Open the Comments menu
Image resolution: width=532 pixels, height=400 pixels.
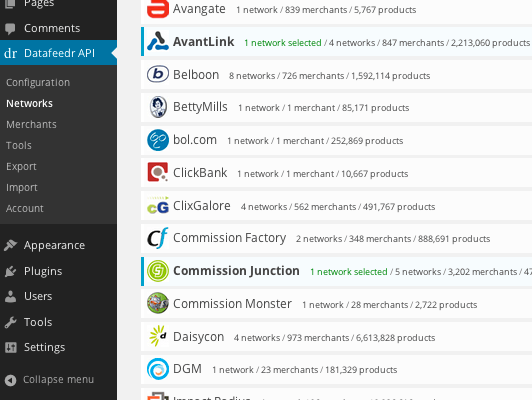coord(58,28)
